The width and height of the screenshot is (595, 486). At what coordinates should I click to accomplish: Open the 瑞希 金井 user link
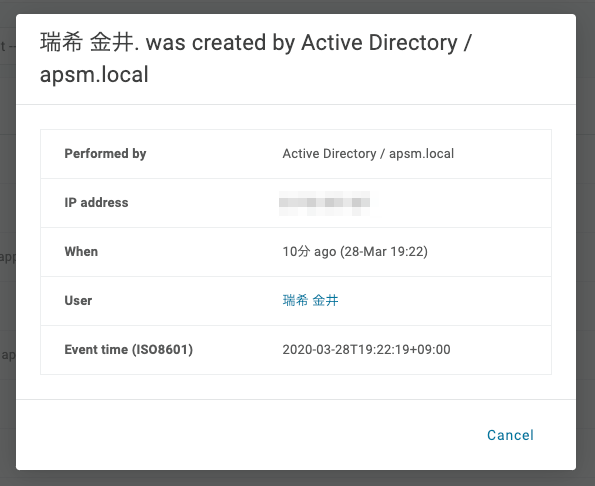pos(310,300)
